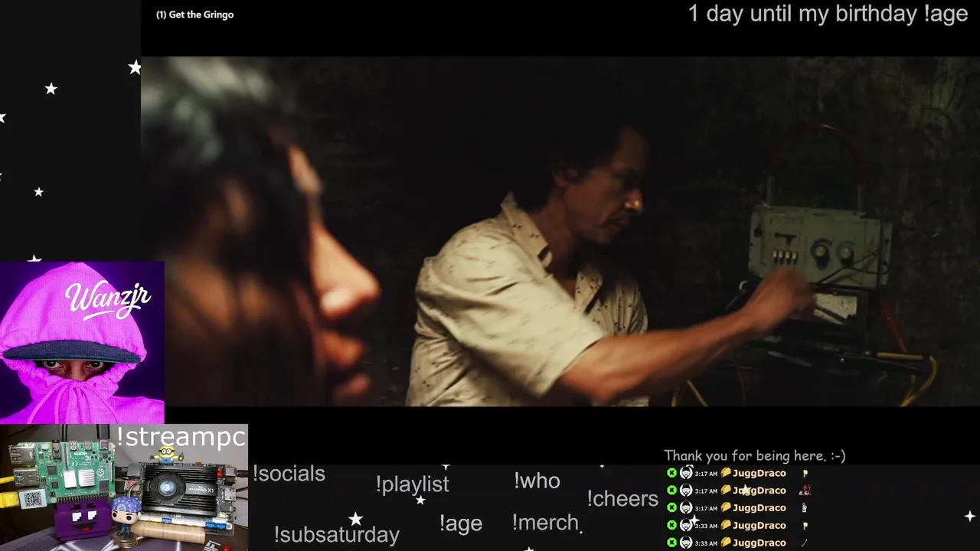
Task: Click the movie video frame
Action: coord(560,231)
